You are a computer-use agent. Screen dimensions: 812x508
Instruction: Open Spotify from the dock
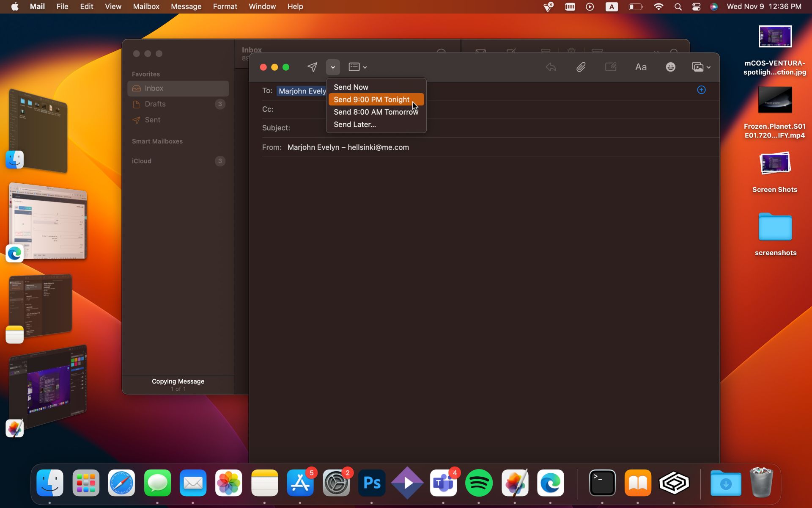tap(479, 483)
